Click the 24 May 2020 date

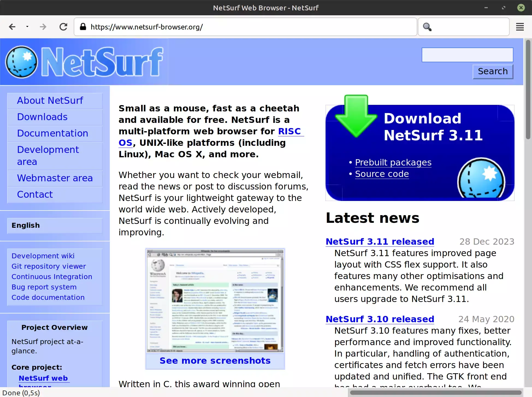(x=486, y=319)
